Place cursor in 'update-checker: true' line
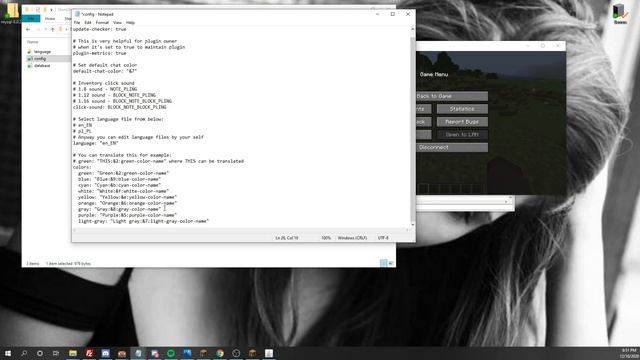The image size is (640, 360). 100,29
